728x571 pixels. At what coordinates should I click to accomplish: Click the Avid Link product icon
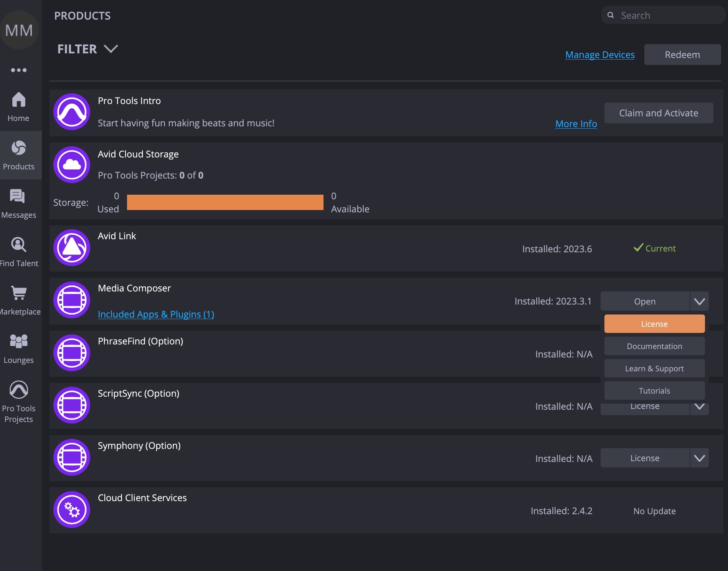[x=72, y=248]
